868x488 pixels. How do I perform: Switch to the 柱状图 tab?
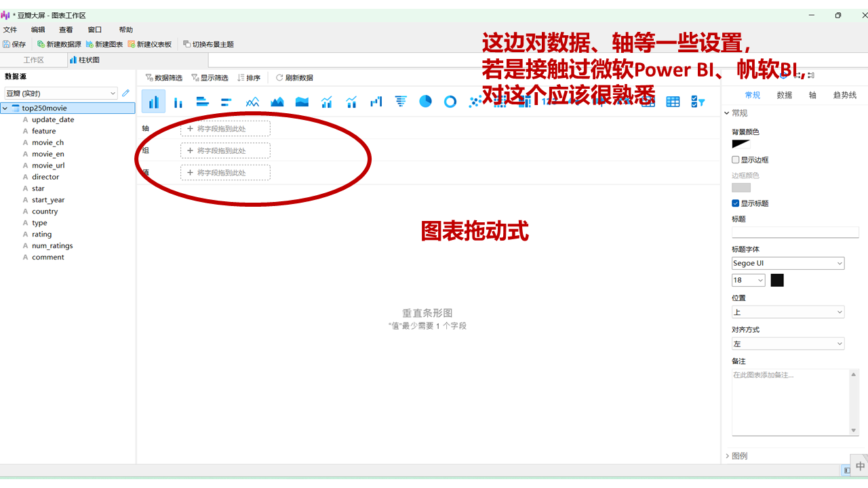(85, 60)
